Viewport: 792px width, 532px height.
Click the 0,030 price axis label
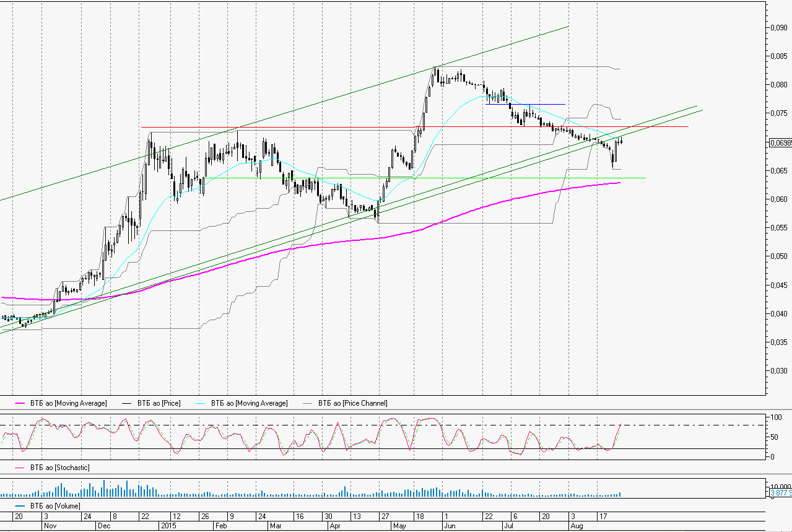[x=778, y=371]
